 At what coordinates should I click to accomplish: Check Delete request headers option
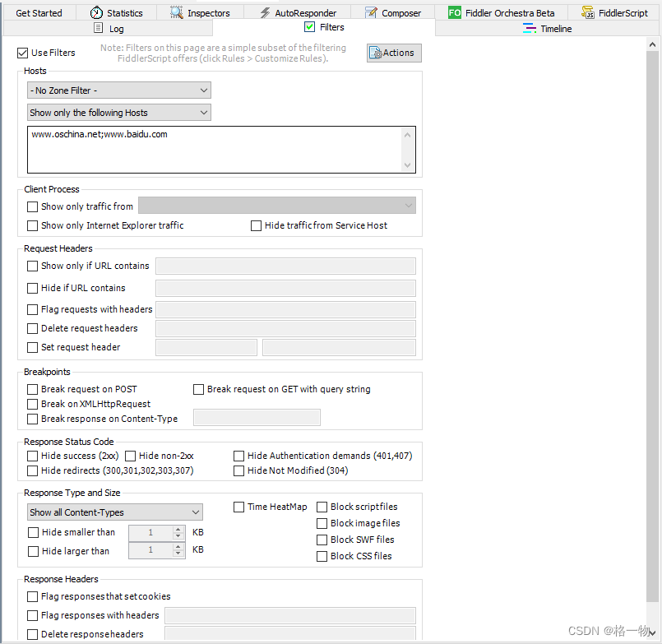(32, 328)
